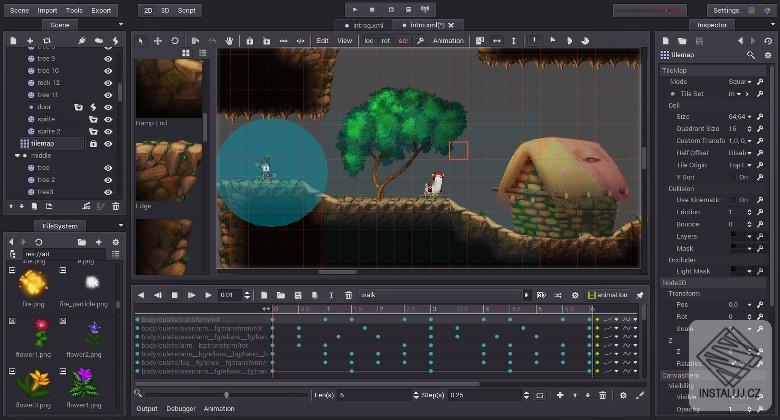Image resolution: width=780 pixels, height=420 pixels.
Task: Select the arrow Select tool in viewport toolbar
Action: [141, 41]
